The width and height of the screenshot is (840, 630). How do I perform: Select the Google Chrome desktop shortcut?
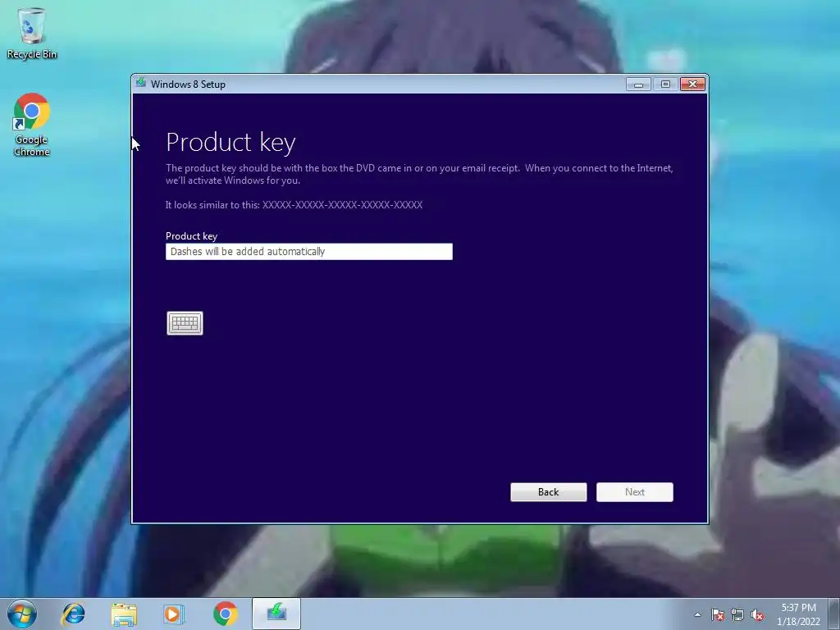32,125
